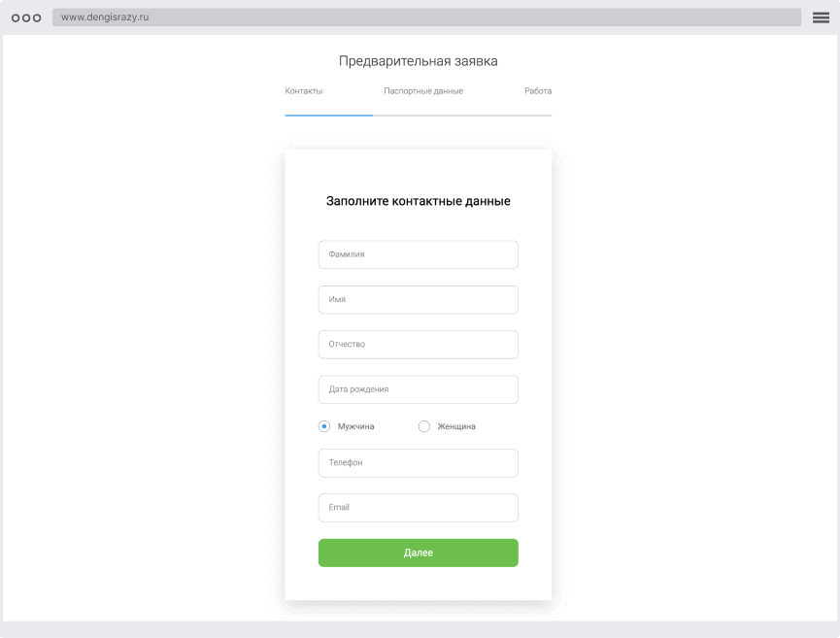Screen dimensions: 840x638
Task: Open the hamburger menu in browser bar
Action: [821, 17]
